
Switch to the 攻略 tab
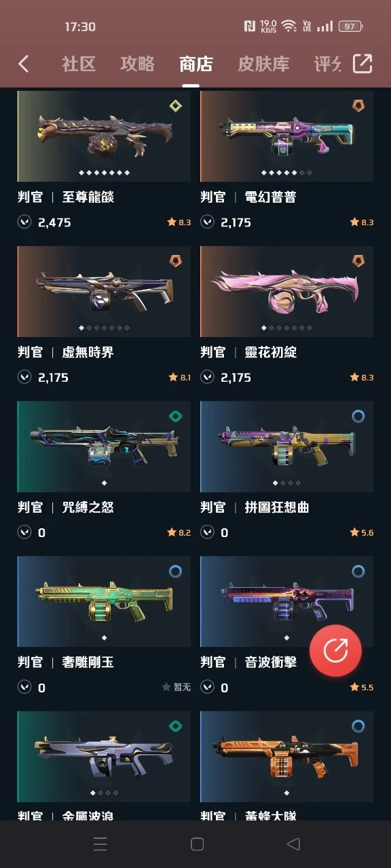coord(137,64)
